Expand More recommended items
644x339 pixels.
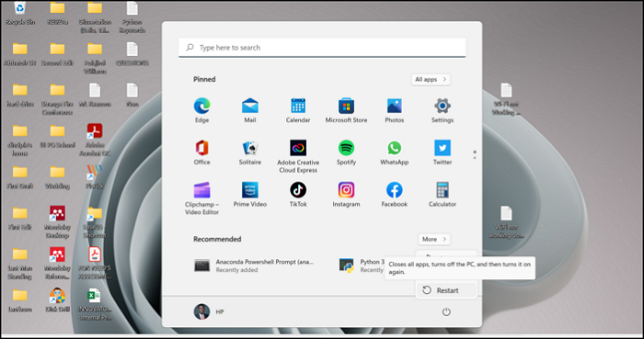click(x=434, y=239)
